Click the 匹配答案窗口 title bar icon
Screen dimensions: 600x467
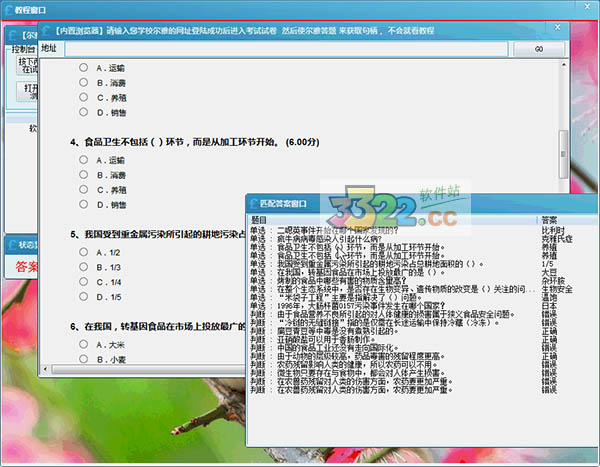pyautogui.click(x=254, y=204)
